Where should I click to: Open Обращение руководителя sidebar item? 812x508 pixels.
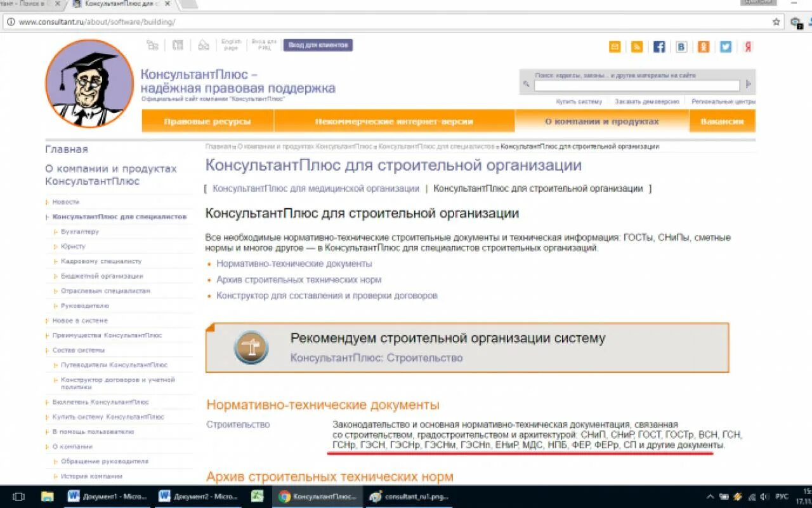pyautogui.click(x=105, y=461)
